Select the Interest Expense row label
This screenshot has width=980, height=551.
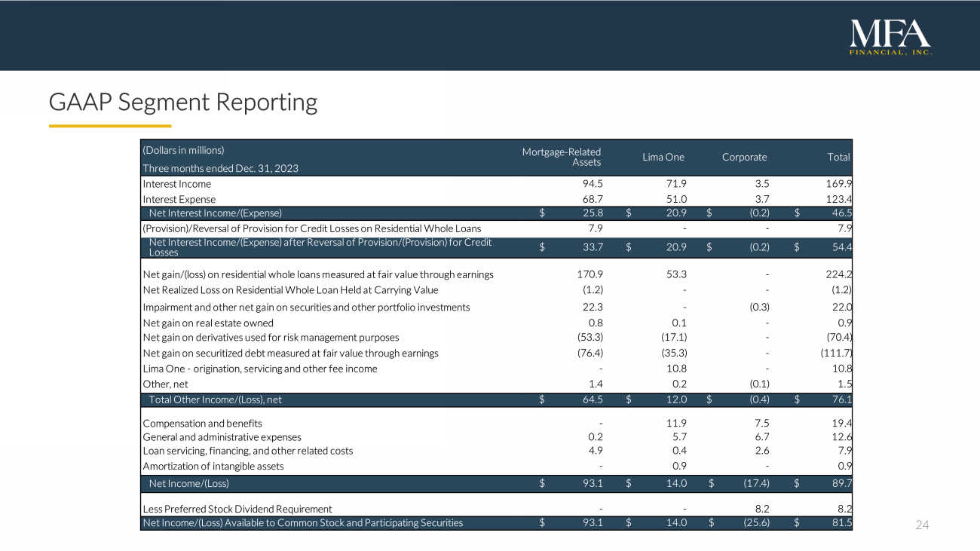[x=179, y=200]
